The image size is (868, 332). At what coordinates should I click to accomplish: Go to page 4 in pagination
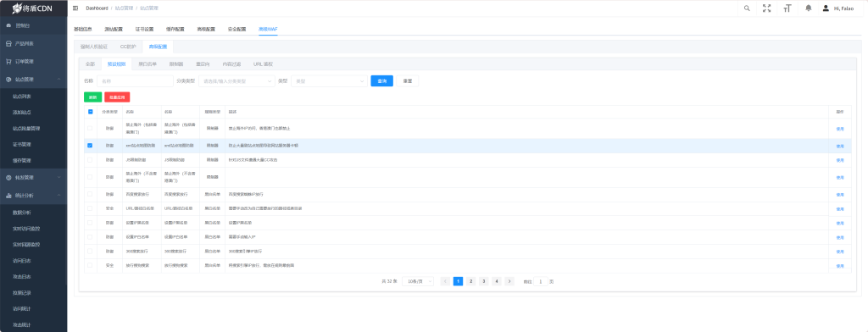497,281
